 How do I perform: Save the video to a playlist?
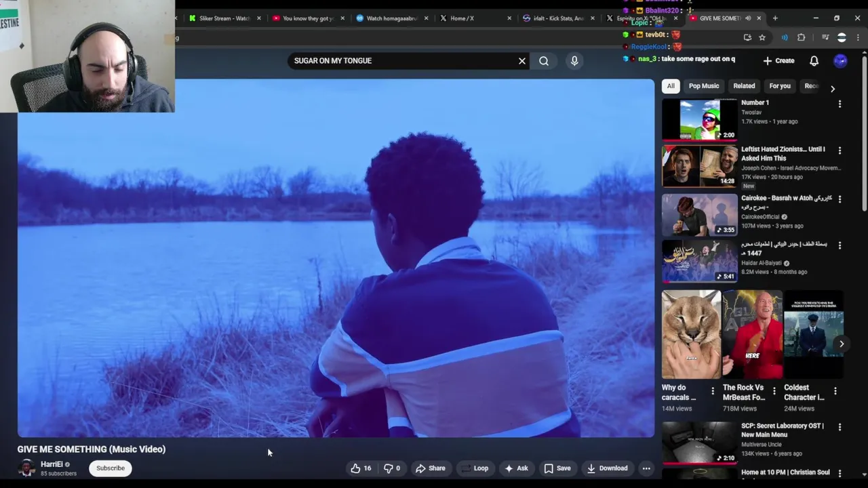(557, 468)
